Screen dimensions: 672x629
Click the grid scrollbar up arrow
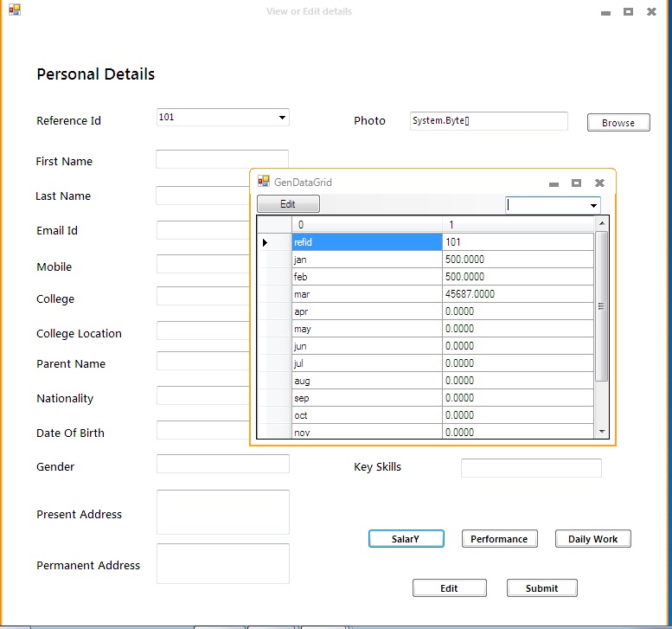tap(602, 223)
